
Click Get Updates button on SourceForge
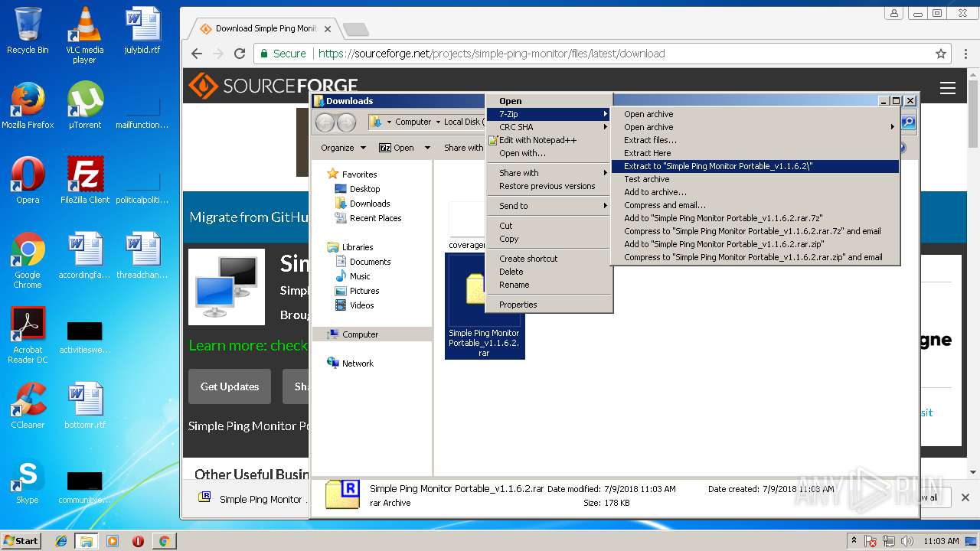click(x=230, y=386)
